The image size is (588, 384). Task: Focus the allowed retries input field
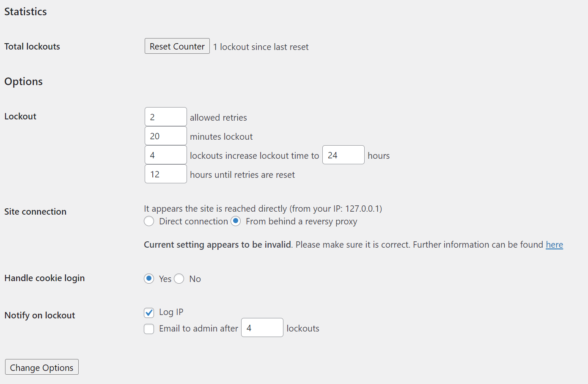pyautogui.click(x=165, y=117)
